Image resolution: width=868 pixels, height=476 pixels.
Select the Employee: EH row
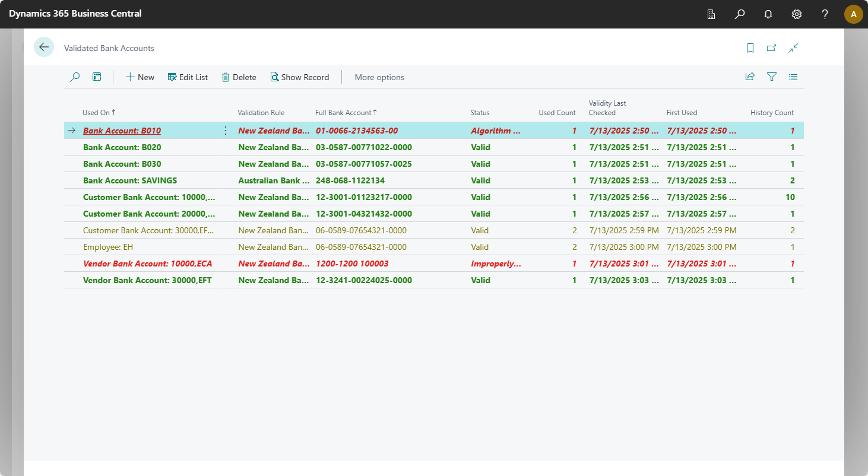coord(434,247)
